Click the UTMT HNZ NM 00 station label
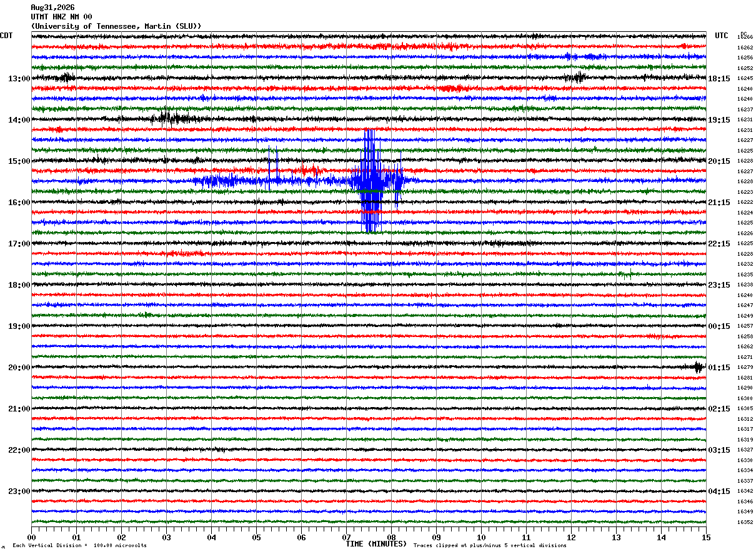The width and height of the screenshot is (756, 554). coord(61,17)
